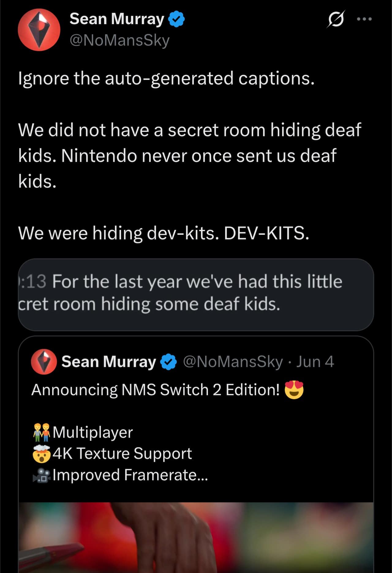The image size is (392, 573).
Task: Play the video preview in the quoted tweet
Action: pyautogui.click(x=196, y=537)
